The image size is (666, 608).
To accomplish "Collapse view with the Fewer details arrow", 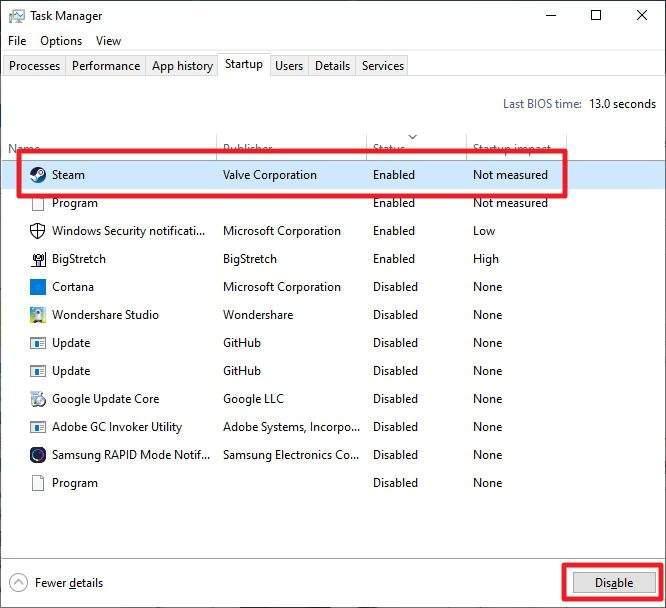I will [x=18, y=583].
